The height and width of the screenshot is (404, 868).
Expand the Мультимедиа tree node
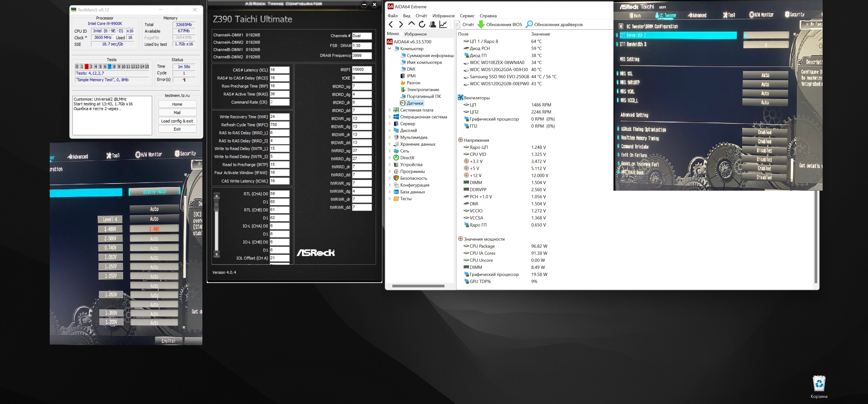click(390, 137)
